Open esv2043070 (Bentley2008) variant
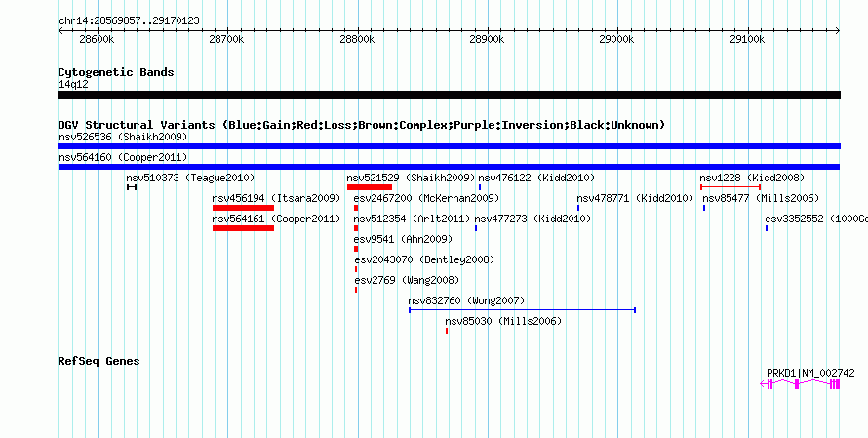Image resolution: width=868 pixels, height=438 pixels. [424, 259]
